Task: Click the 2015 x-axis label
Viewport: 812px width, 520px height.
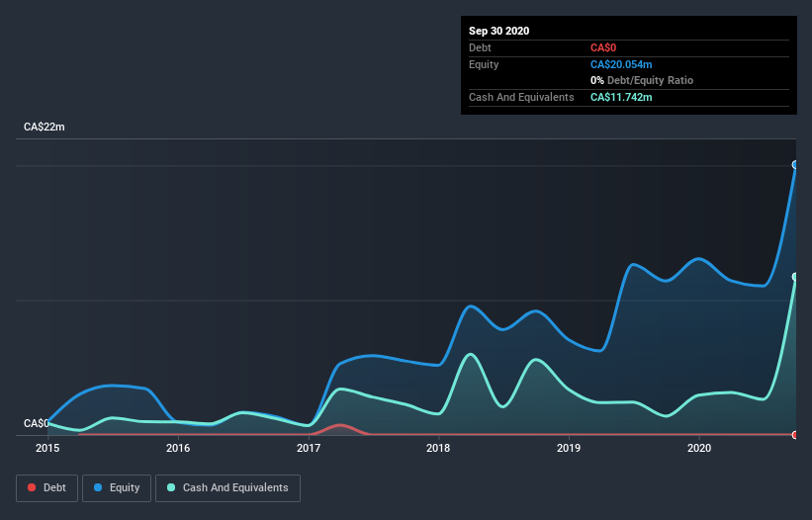Action: coord(47,448)
